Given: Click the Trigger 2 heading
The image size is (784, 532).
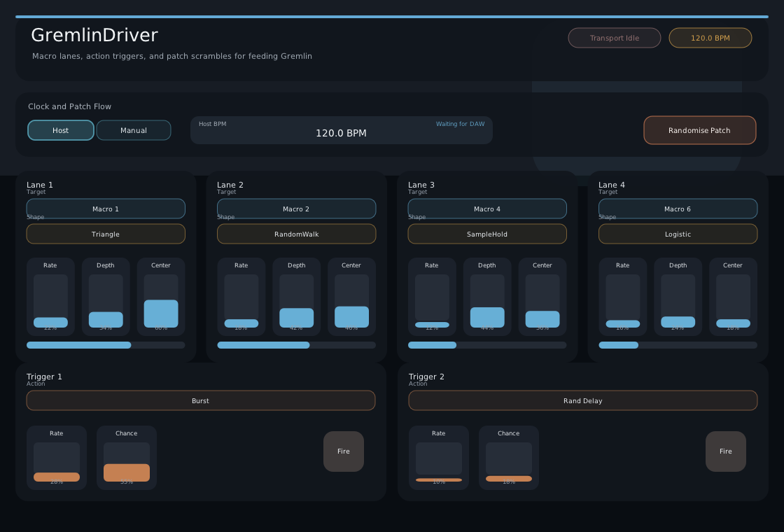Looking at the screenshot, I should (x=426, y=377).
